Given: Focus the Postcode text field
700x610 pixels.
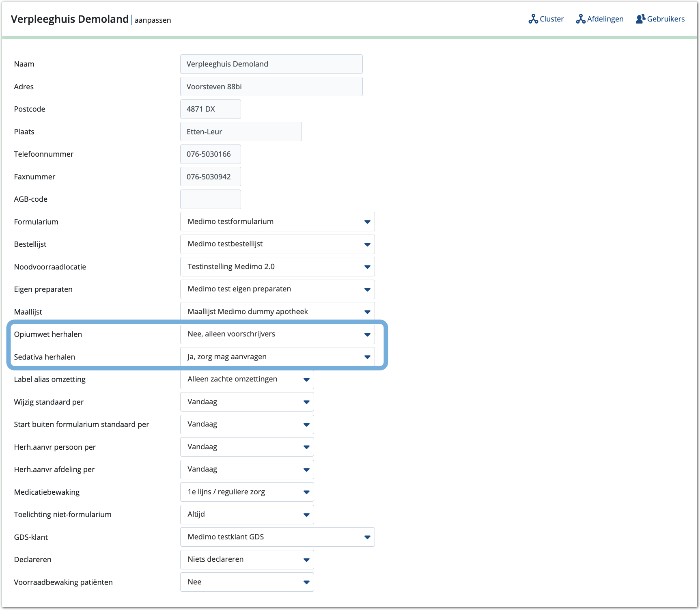Looking at the screenshot, I should pos(210,109).
